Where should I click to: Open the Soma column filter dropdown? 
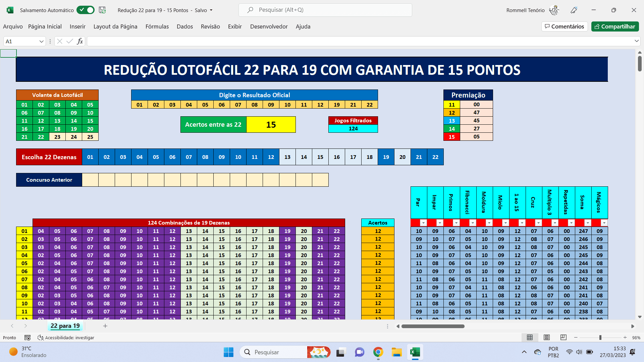[588, 223]
